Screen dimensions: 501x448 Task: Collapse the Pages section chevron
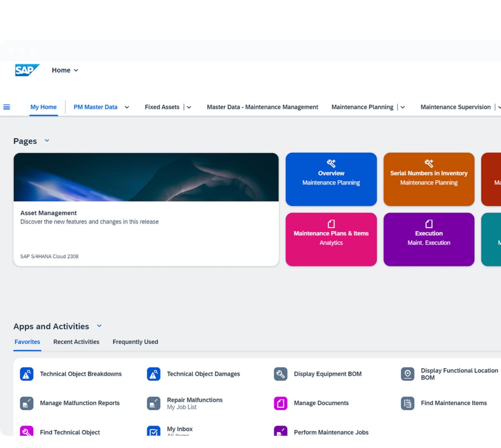pos(47,141)
